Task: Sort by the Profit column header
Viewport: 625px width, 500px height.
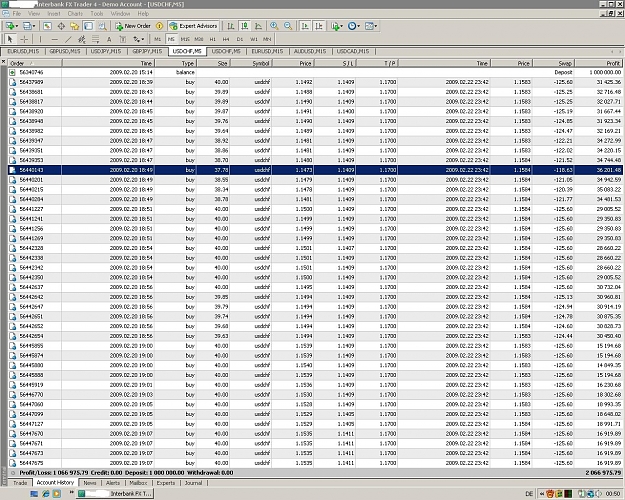Action: [599, 63]
